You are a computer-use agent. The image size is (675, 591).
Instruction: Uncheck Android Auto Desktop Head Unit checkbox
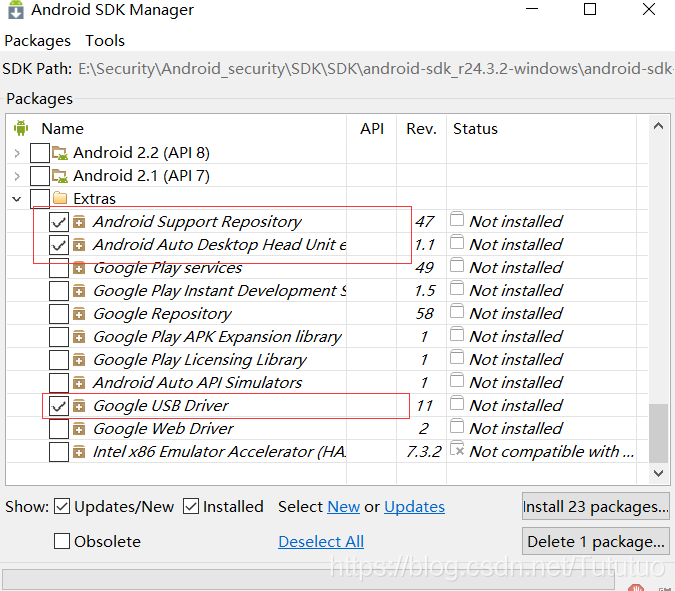pyautogui.click(x=59, y=245)
